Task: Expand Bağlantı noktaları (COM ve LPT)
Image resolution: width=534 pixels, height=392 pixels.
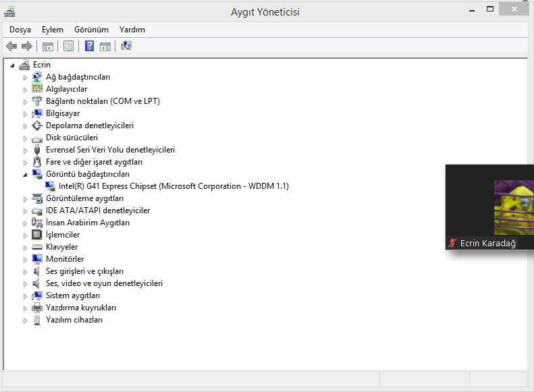Action: click(x=25, y=102)
